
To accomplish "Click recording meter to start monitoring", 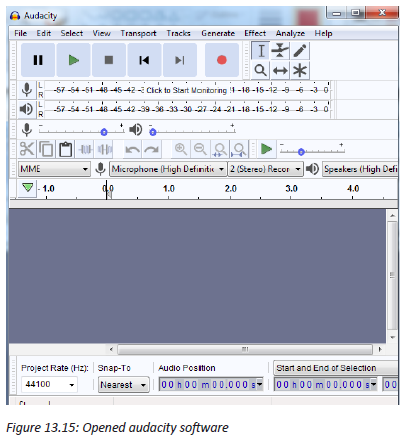I will [x=187, y=90].
